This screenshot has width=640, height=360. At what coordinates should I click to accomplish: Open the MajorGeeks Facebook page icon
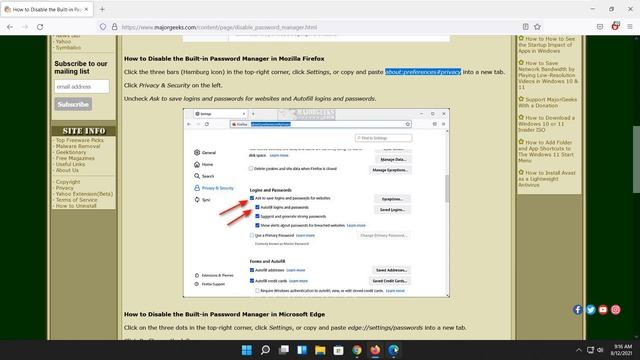pyautogui.click(x=578, y=310)
